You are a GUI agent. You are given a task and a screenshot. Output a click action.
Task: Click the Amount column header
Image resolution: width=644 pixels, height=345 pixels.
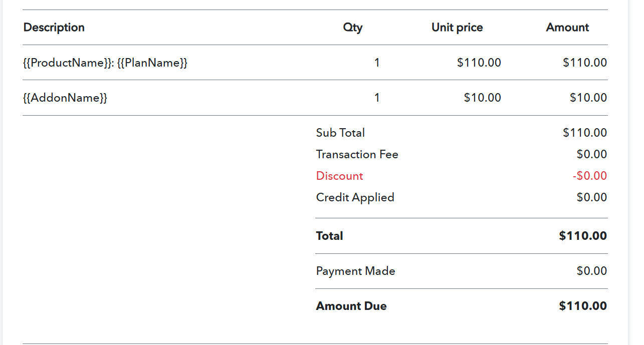pos(567,28)
